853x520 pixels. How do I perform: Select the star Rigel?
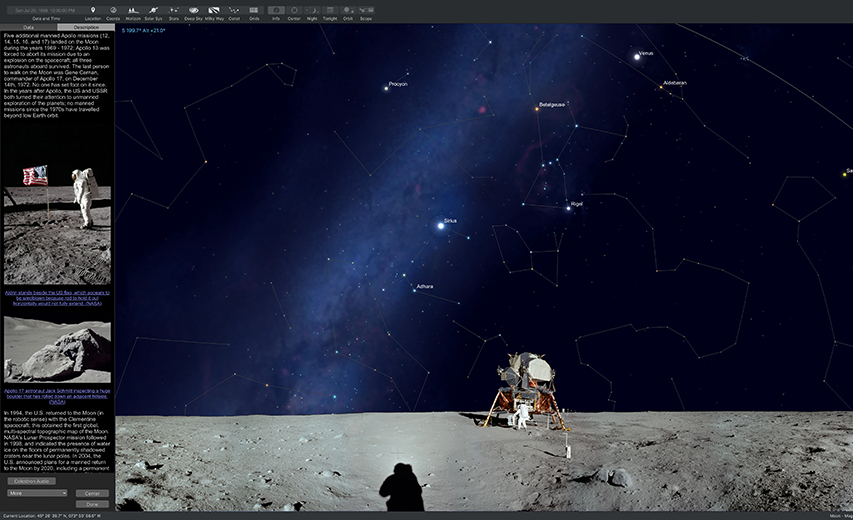tap(568, 208)
